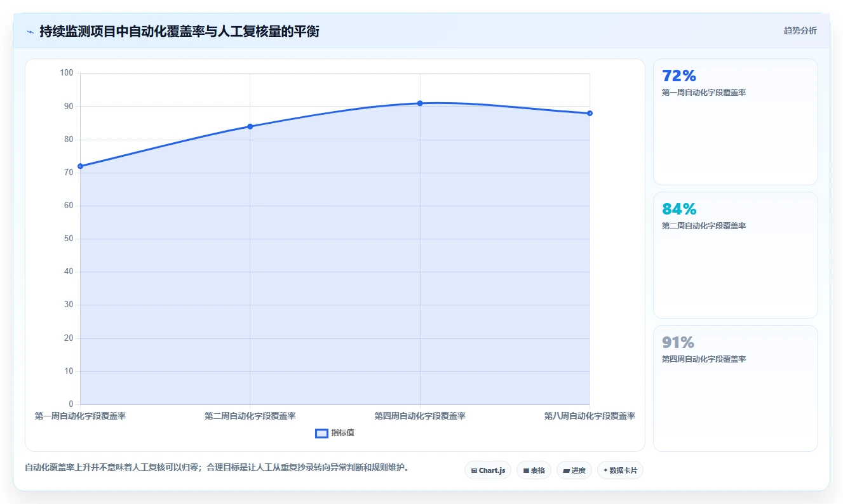The width and height of the screenshot is (843, 504).
Task: Click the data point for 第二周 at 84
Action: tap(250, 126)
